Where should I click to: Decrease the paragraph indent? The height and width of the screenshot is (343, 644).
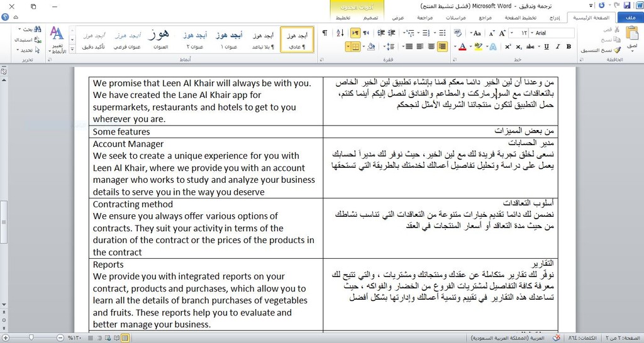tap(392, 33)
